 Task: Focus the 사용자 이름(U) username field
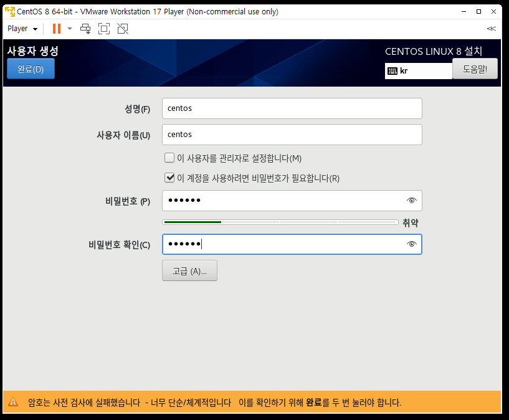(x=292, y=135)
